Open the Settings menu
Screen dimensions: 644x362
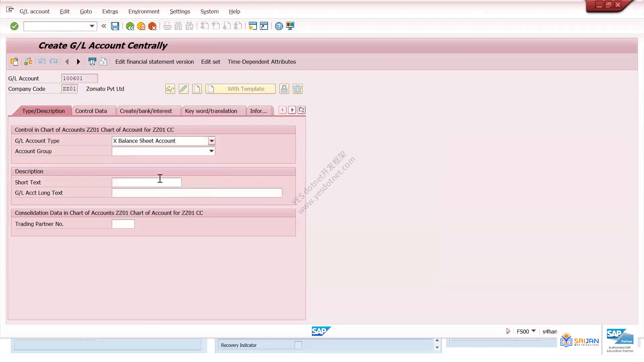(180, 11)
